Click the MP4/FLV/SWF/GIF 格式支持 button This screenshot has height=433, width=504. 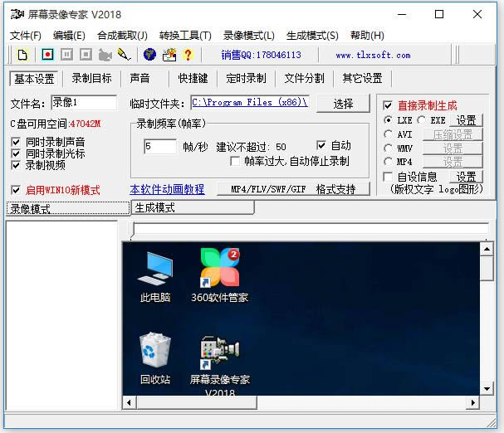pyautogui.click(x=293, y=189)
